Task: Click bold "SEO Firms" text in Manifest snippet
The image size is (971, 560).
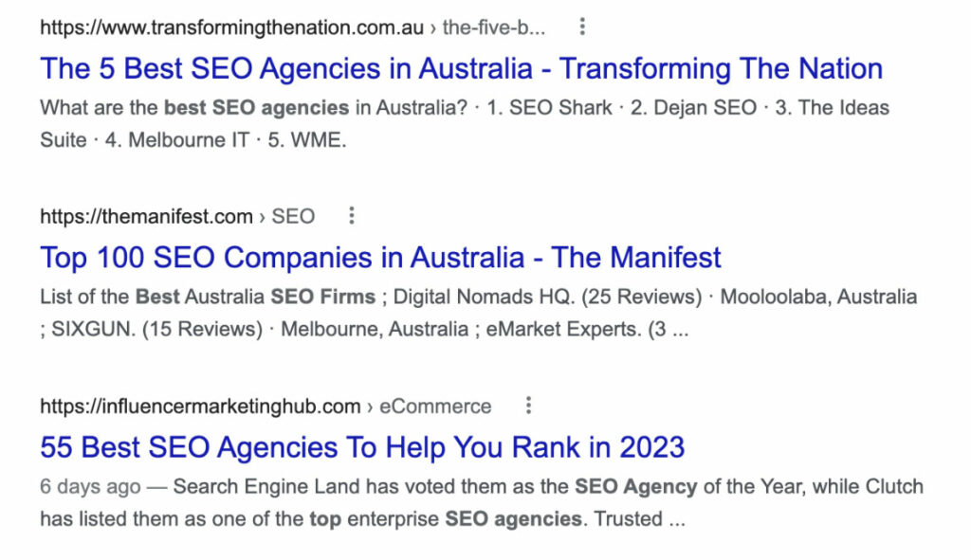Action: pyautogui.click(x=322, y=298)
